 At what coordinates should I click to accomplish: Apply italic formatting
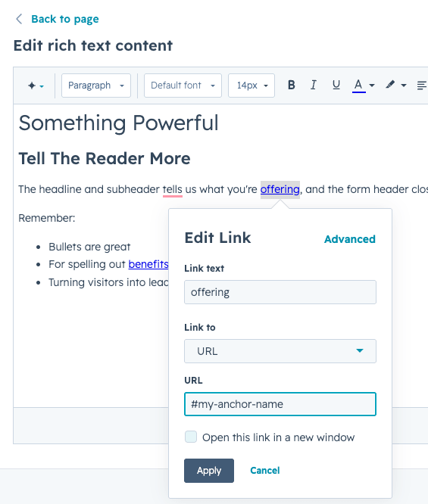point(314,86)
